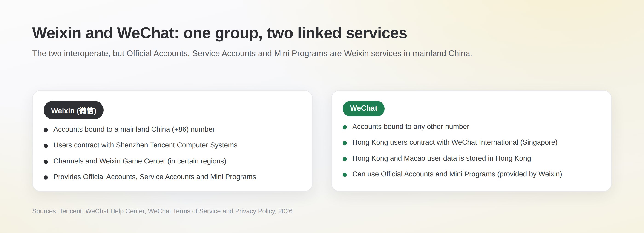Image resolution: width=644 pixels, height=233 pixels.
Task: Select 'Can use Official Accounts and Mini Programs (provided by Weixin)'
Action: pyautogui.click(x=457, y=174)
